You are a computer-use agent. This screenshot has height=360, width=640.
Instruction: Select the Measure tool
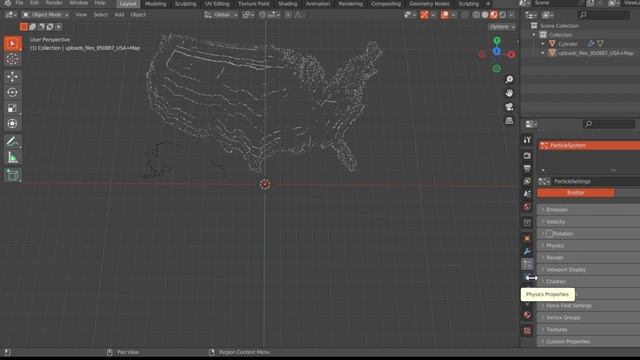(12, 158)
